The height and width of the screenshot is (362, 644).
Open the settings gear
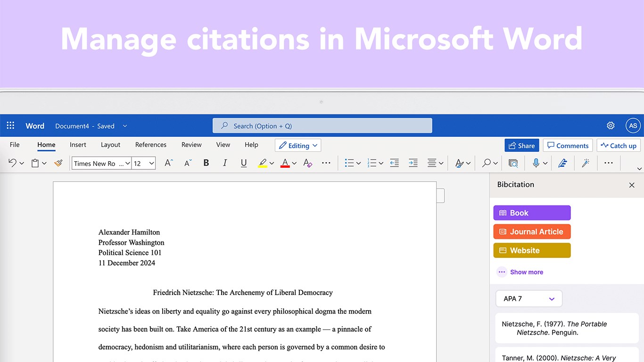point(611,125)
